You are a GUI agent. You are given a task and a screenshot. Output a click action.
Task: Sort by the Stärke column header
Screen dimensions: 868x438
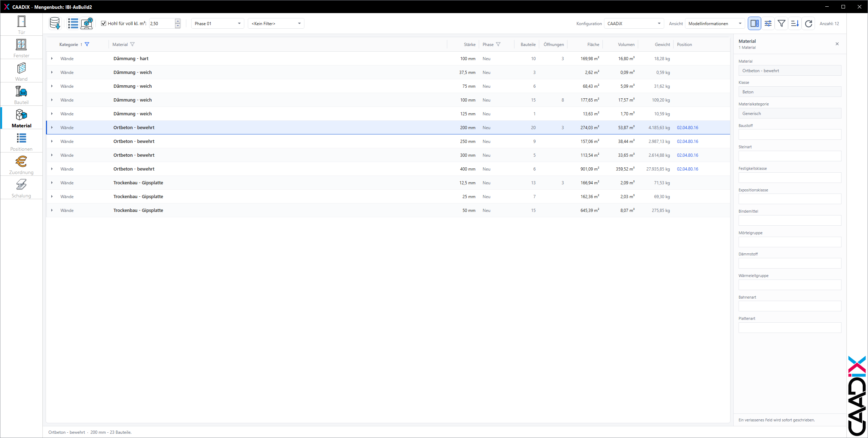(470, 44)
